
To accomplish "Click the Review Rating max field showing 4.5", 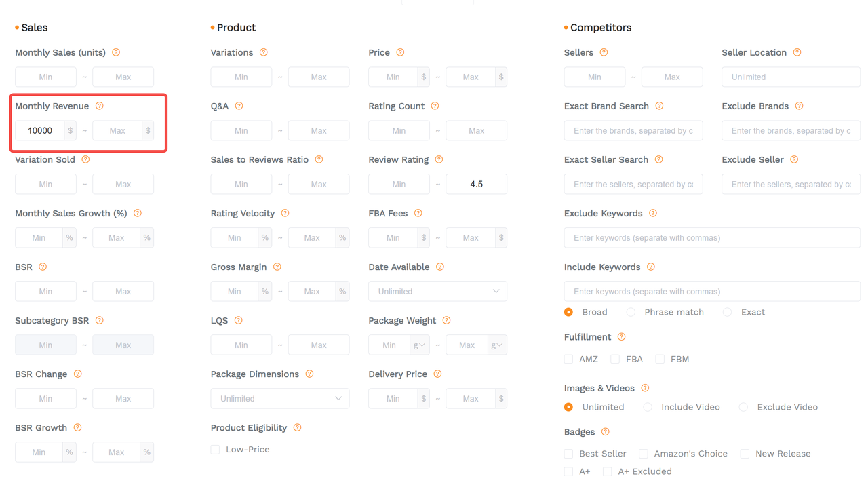I will pos(477,184).
